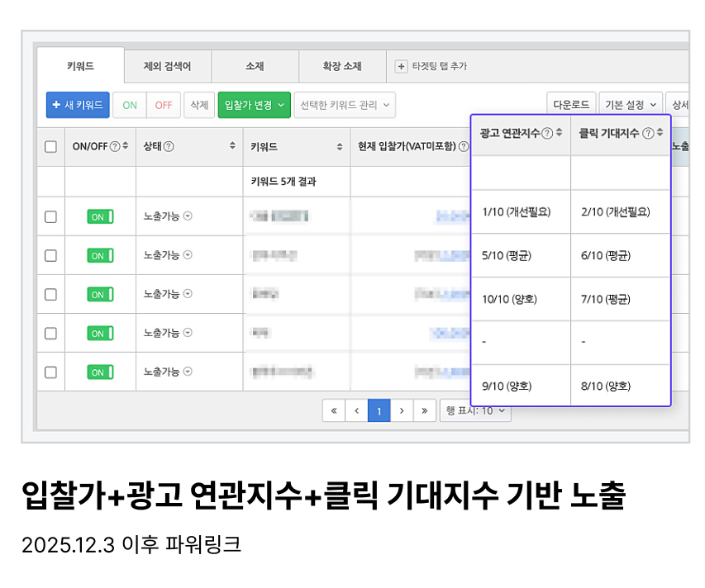Screen dimensions: 705x588
Task: Open the 입찰가 변경 dropdown
Action: 254,105
